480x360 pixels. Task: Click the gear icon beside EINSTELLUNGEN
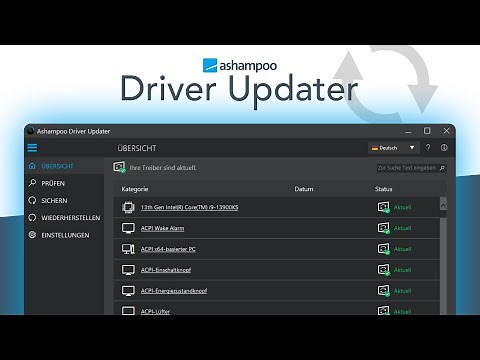pyautogui.click(x=32, y=235)
